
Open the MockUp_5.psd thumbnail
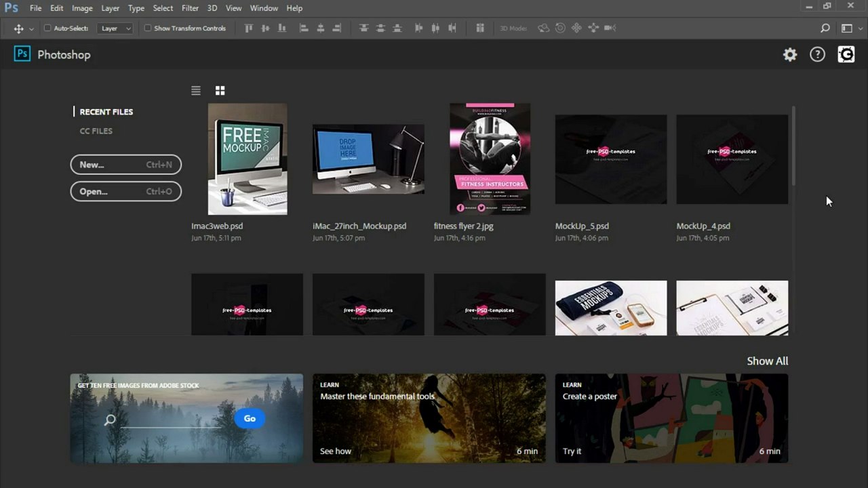[611, 159]
